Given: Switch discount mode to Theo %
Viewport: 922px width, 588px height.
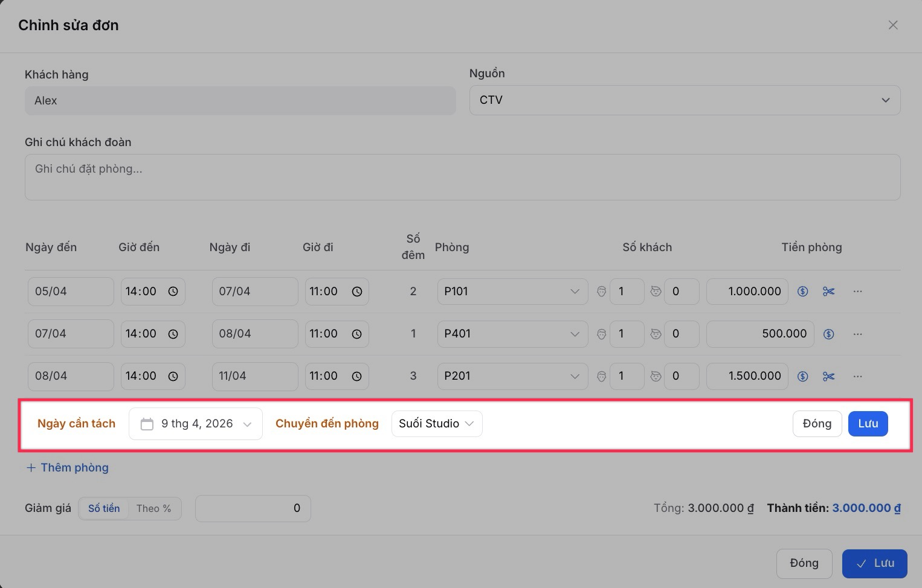Looking at the screenshot, I should click(153, 508).
